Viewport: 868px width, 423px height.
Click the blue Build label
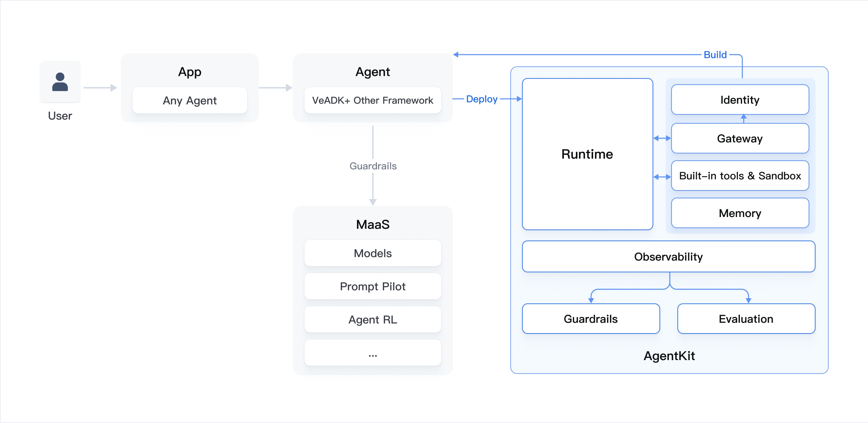point(715,55)
